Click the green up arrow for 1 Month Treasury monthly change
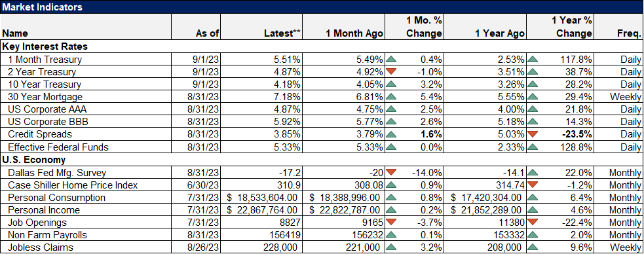Image resolution: width=644 pixels, height=254 pixels. point(391,60)
